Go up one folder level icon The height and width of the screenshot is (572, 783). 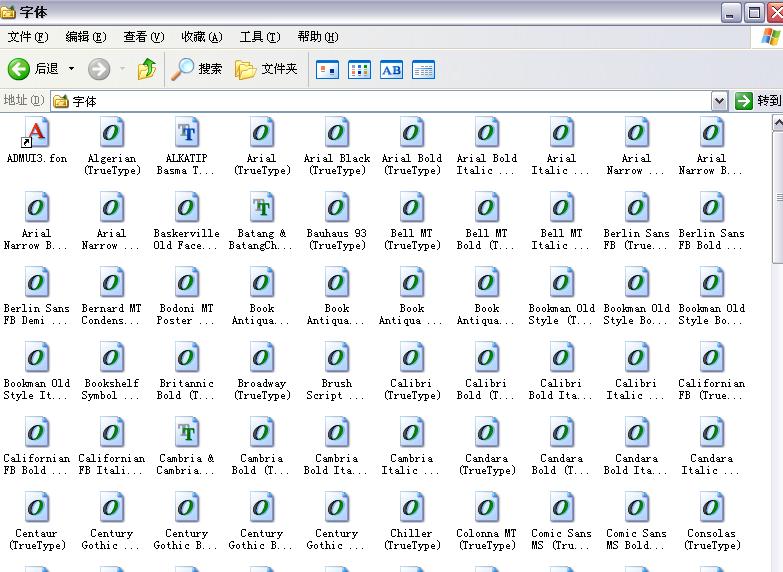tap(147, 69)
